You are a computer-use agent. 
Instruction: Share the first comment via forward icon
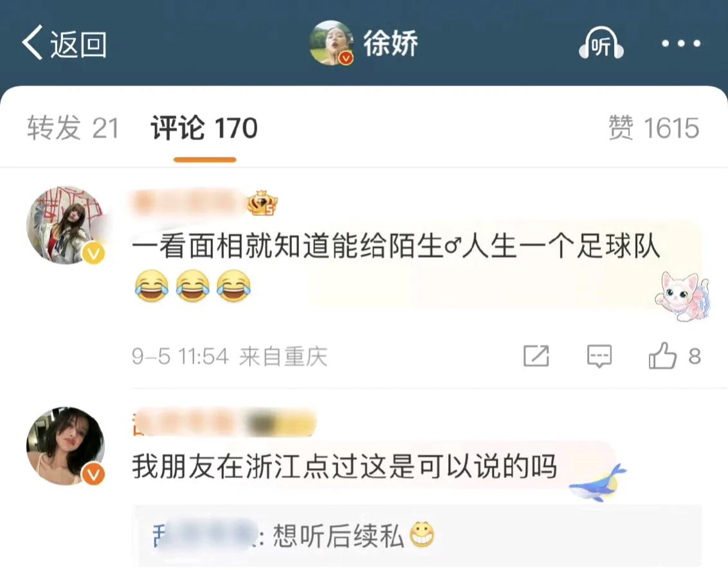click(x=536, y=356)
